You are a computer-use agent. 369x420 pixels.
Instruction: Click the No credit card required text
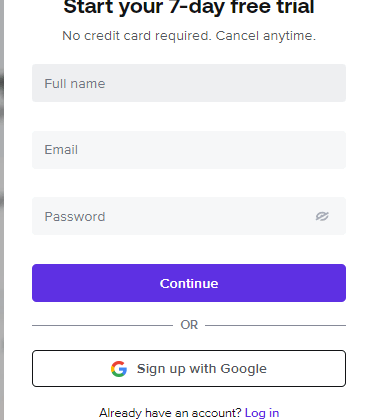[137, 36]
